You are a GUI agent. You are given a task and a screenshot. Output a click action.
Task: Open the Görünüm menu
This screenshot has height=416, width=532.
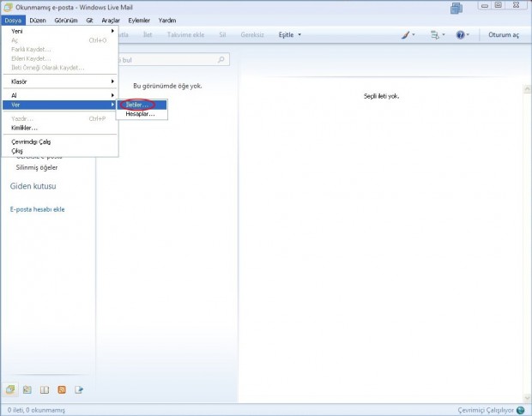click(66, 21)
